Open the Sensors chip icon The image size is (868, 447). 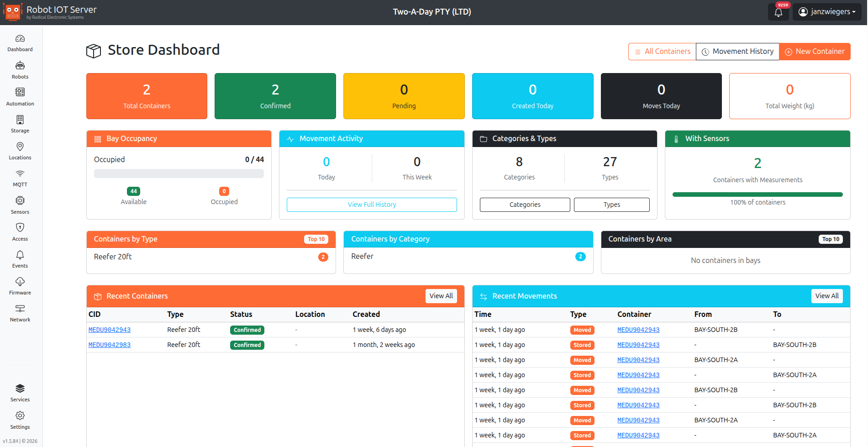(x=20, y=200)
